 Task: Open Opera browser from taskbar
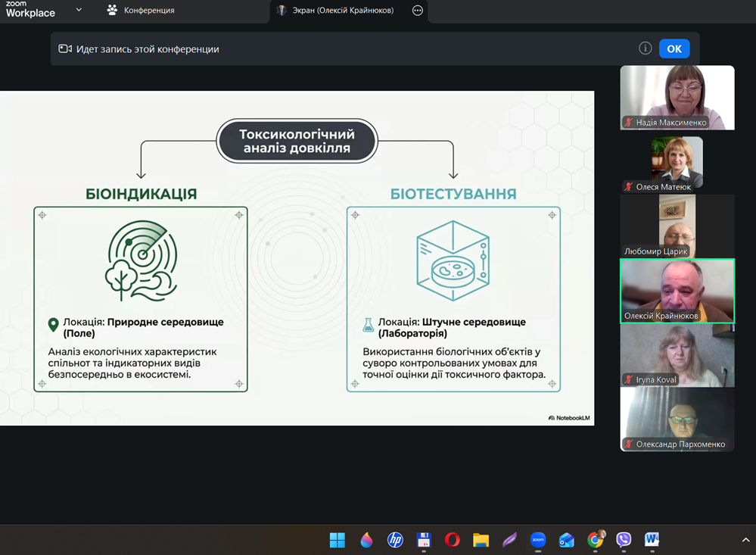[453, 540]
